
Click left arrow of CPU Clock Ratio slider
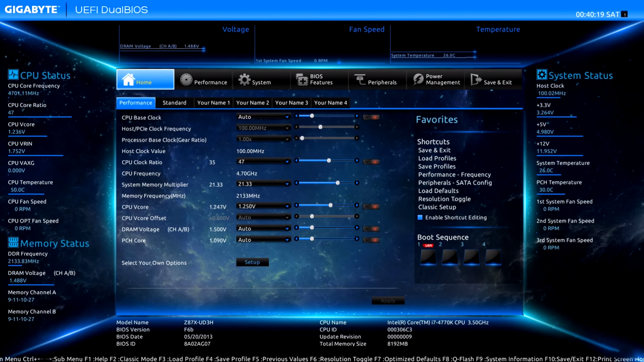coord(297,160)
